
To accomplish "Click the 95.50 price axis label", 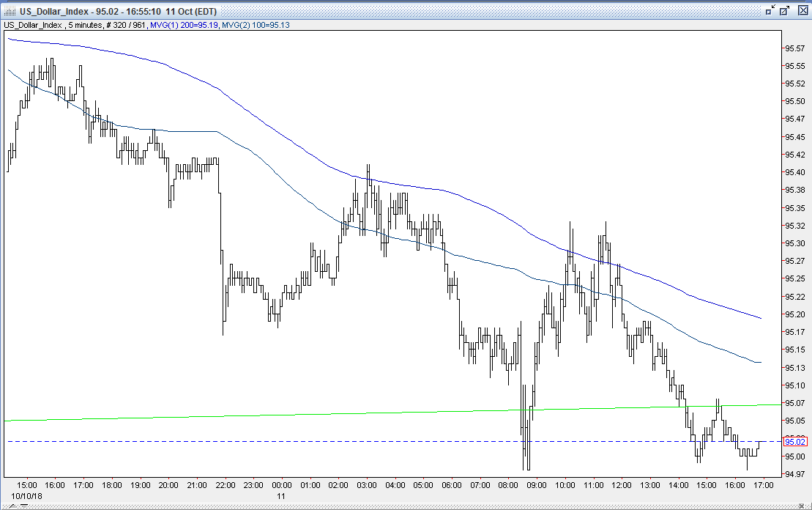I will click(x=795, y=101).
